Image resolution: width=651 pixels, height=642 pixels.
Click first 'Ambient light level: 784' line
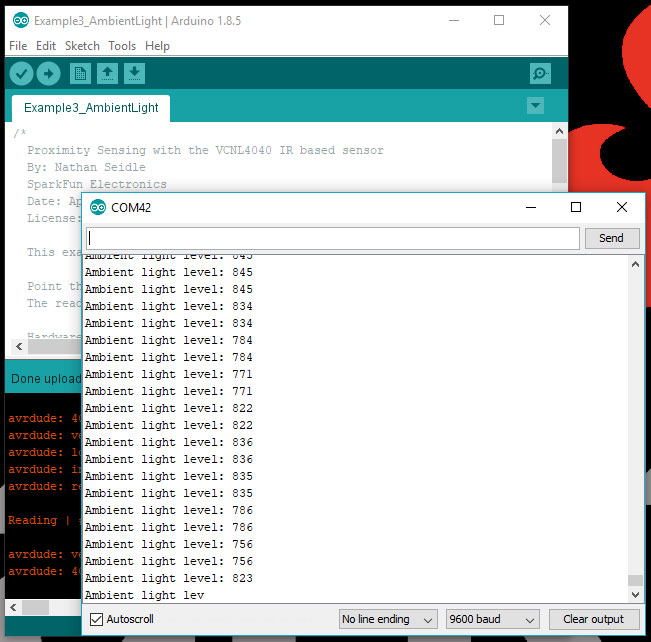tap(169, 341)
